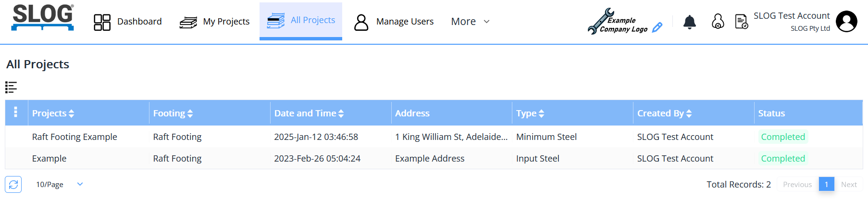
Task: Open the document checklist icon
Action: (741, 22)
